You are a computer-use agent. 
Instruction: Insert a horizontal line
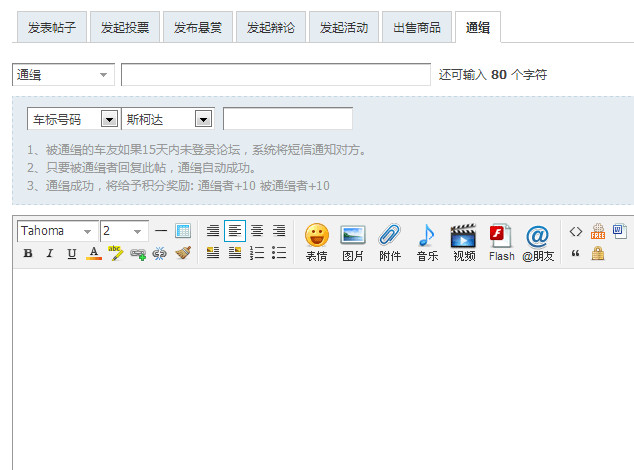(x=161, y=231)
